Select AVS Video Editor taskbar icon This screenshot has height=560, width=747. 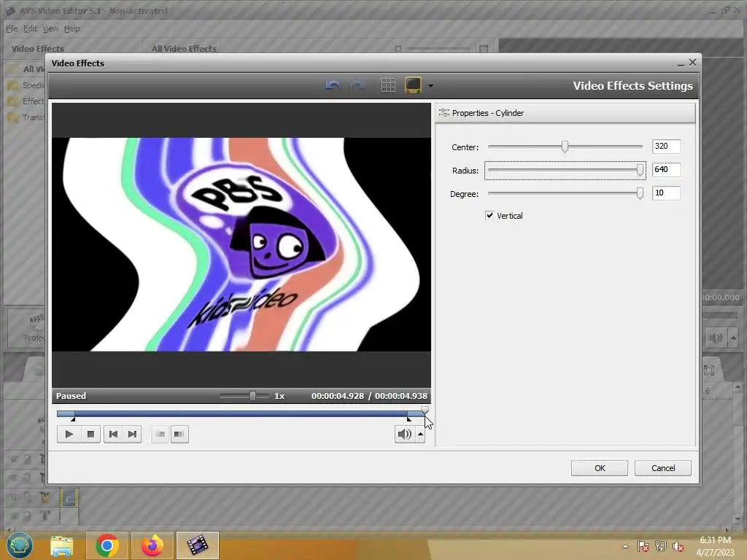pos(197,545)
